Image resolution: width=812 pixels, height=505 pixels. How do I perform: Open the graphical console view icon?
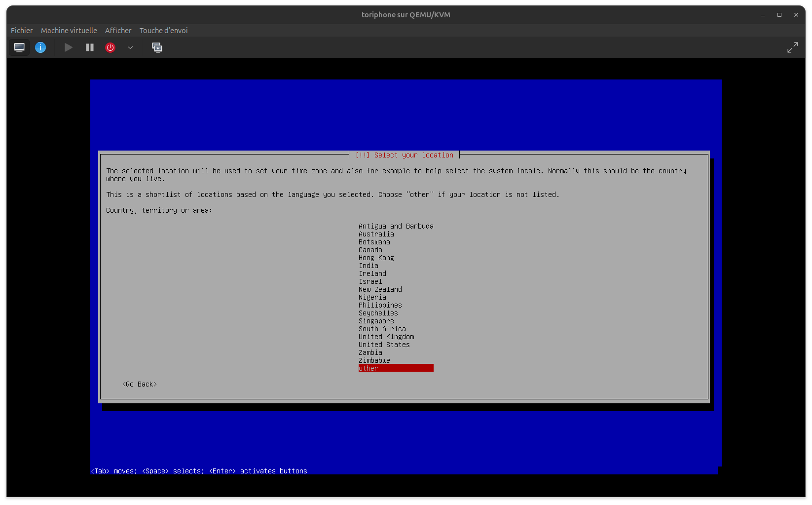click(x=19, y=47)
